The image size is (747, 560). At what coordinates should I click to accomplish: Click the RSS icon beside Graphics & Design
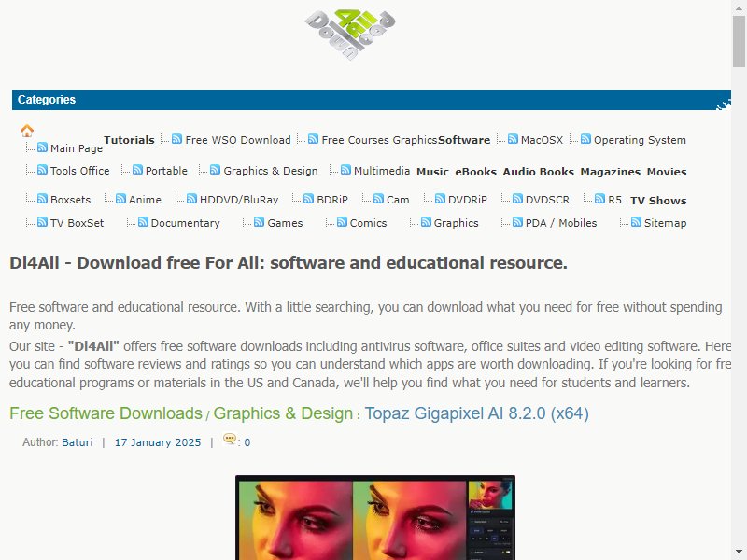pyautogui.click(x=215, y=170)
